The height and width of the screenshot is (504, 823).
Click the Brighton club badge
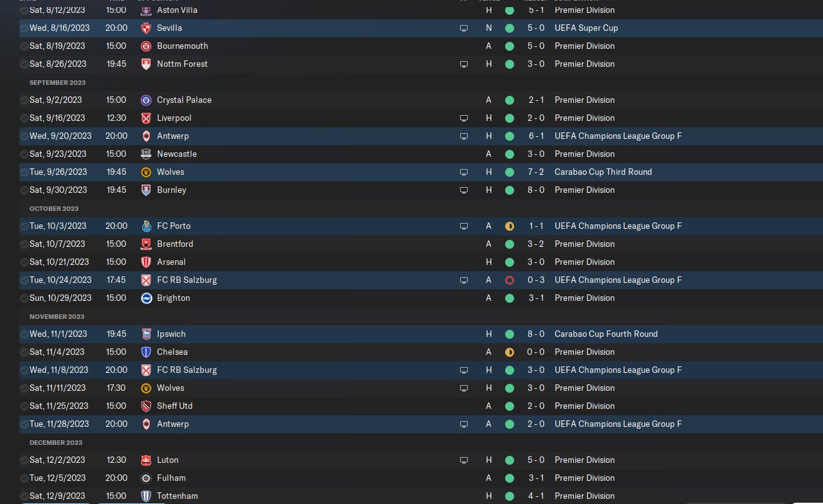(x=146, y=298)
